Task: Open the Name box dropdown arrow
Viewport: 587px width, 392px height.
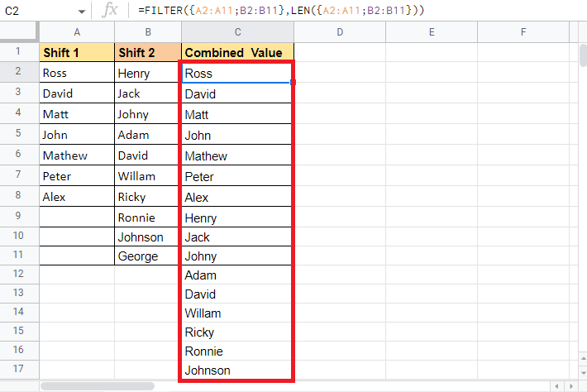Action: click(81, 12)
